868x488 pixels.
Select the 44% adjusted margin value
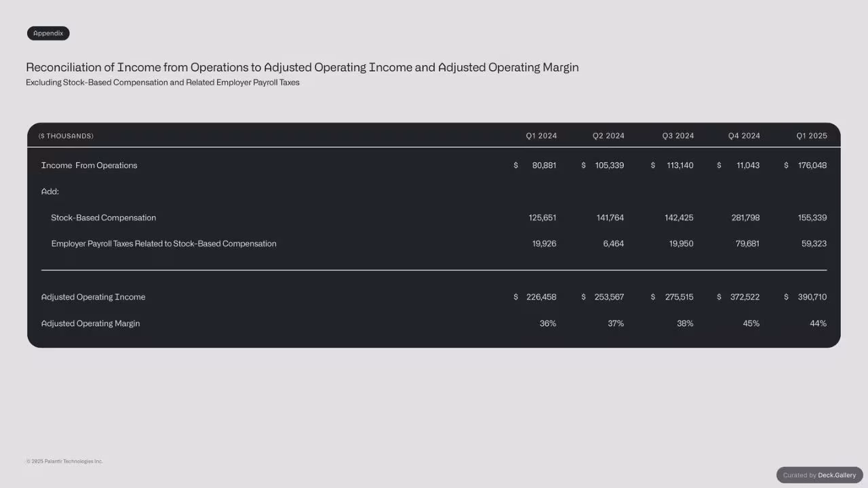pos(818,323)
